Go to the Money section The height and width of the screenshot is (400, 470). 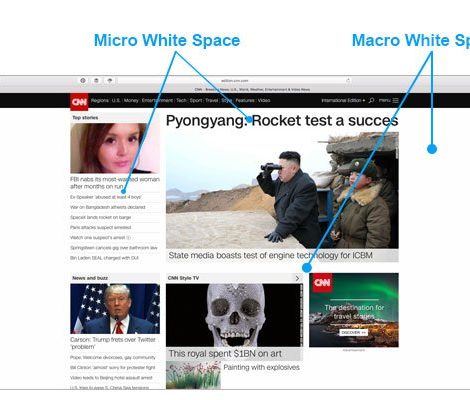(x=131, y=100)
